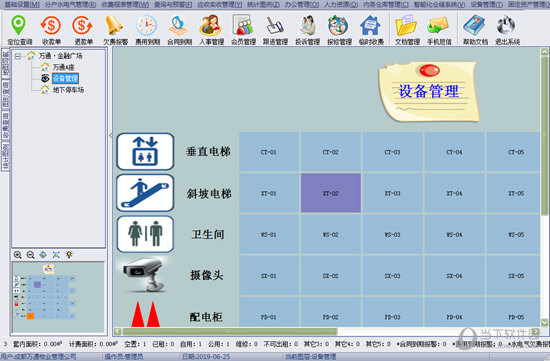Open the 统计图例 menu
Viewport: 550px width, 361px height.
click(x=263, y=5)
